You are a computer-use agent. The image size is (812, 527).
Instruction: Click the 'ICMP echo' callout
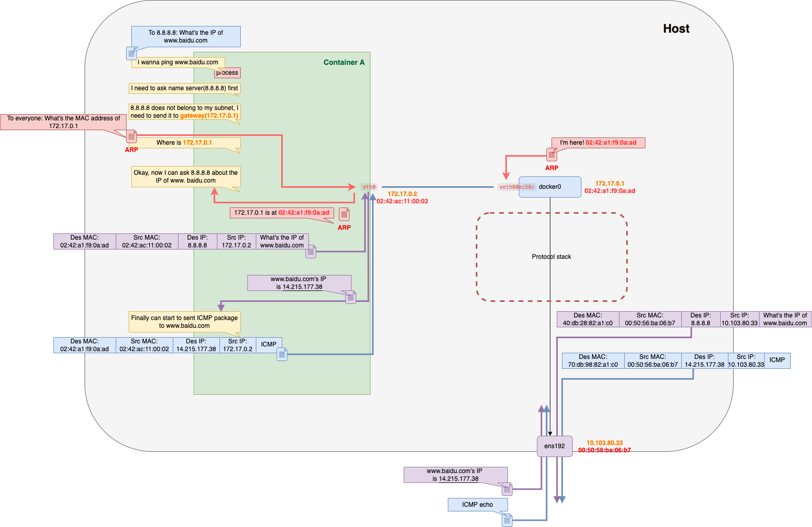tap(477, 504)
